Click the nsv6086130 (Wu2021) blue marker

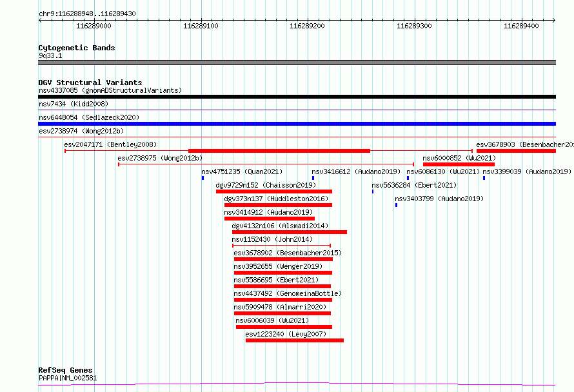[x=408, y=178]
